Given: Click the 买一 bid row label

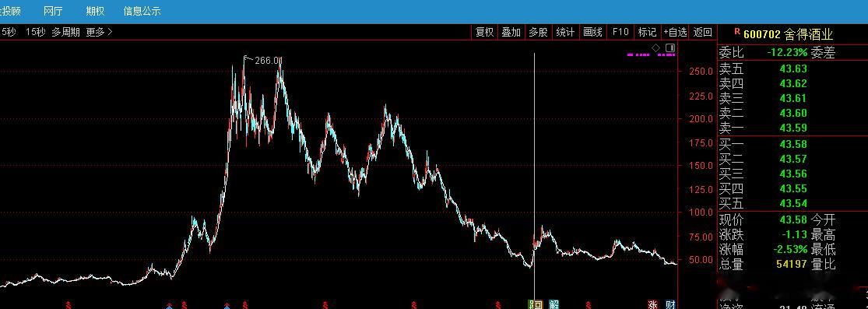Looking at the screenshot, I should [731, 144].
